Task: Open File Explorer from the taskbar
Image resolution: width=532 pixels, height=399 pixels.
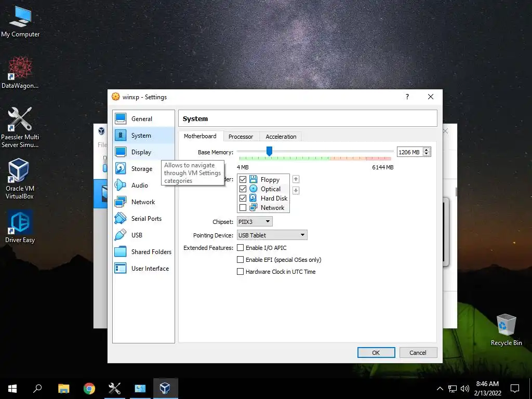Action: (63, 389)
